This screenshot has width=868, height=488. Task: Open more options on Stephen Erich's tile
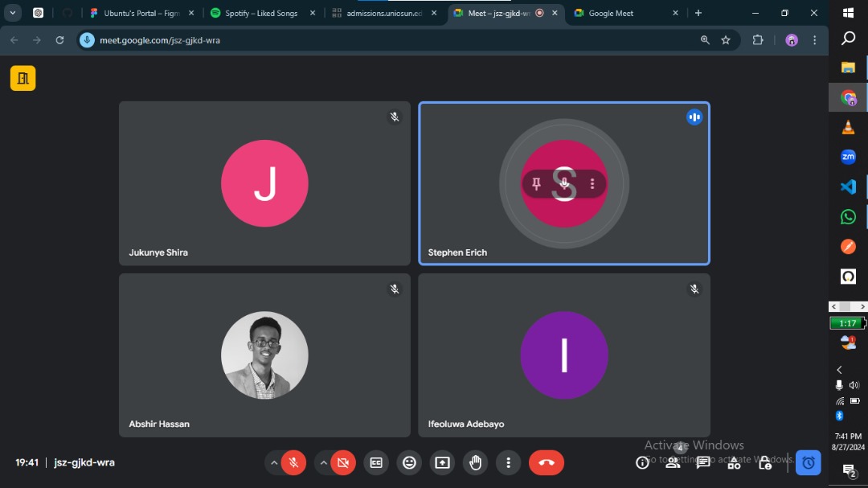click(x=593, y=183)
